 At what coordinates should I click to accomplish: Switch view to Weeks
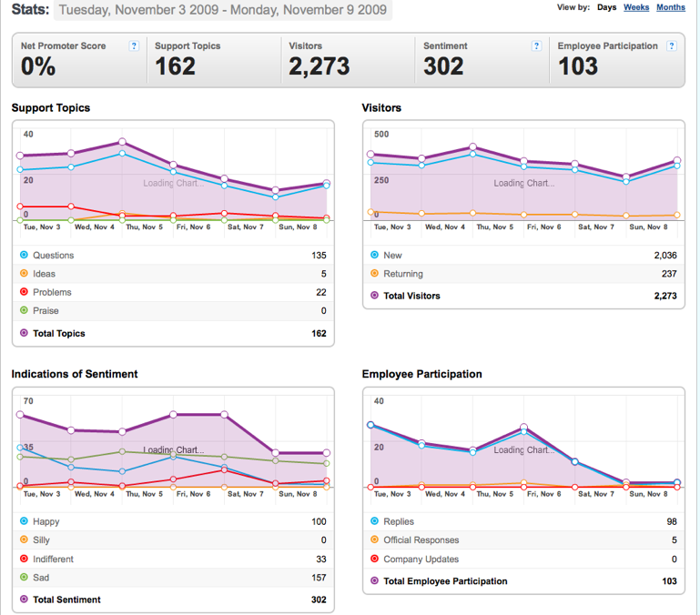(x=636, y=7)
